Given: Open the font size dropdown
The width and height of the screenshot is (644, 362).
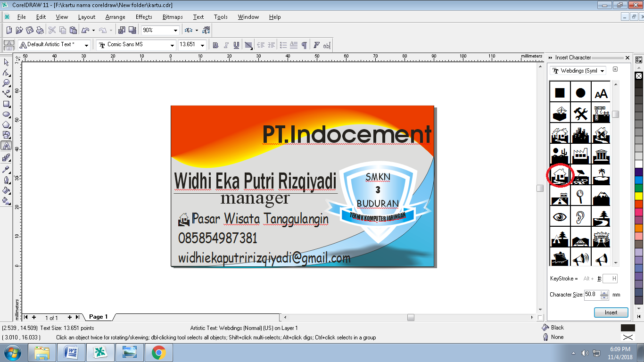Looking at the screenshot, I should tap(203, 45).
